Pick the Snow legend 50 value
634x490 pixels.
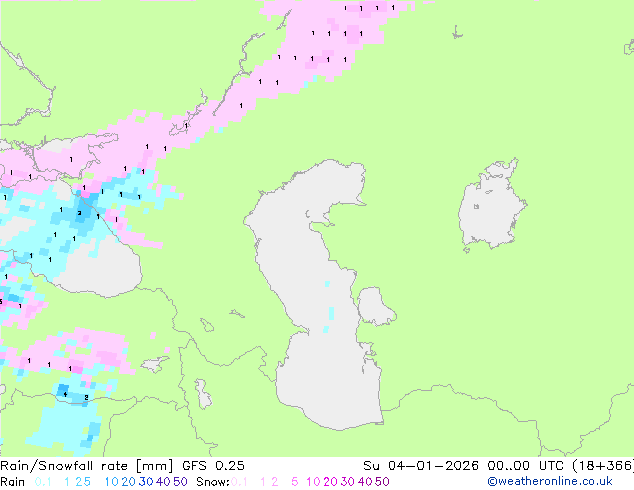[382, 482]
